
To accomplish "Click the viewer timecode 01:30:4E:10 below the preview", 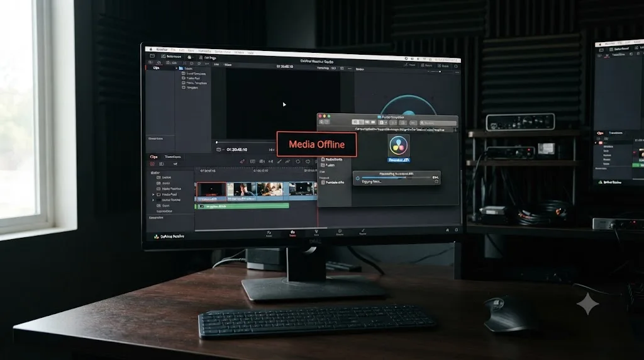I will (236, 150).
